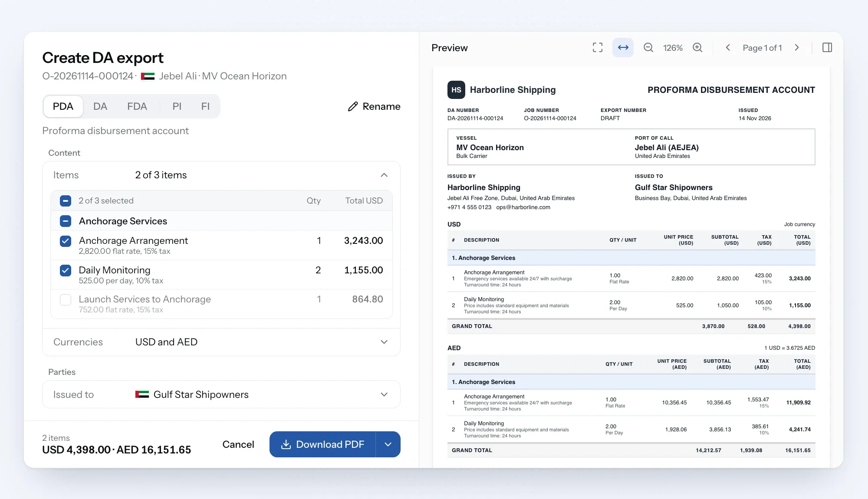This screenshot has height=499, width=868.
Task: Switch to the PI tab
Action: point(177,106)
